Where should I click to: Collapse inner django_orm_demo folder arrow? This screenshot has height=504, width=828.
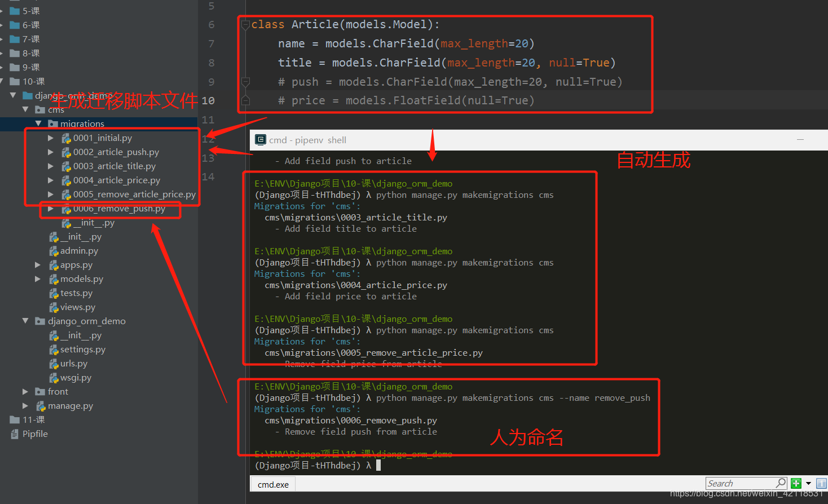pos(25,321)
